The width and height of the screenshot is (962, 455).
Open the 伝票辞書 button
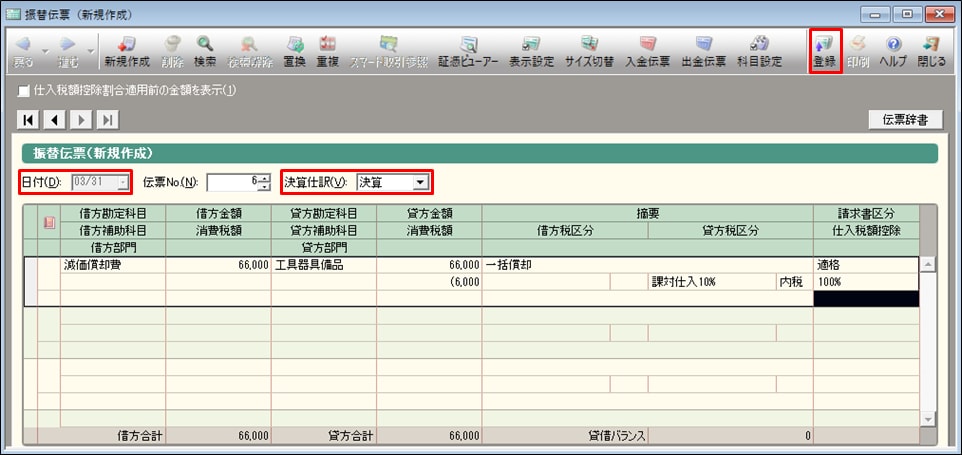[x=905, y=120]
